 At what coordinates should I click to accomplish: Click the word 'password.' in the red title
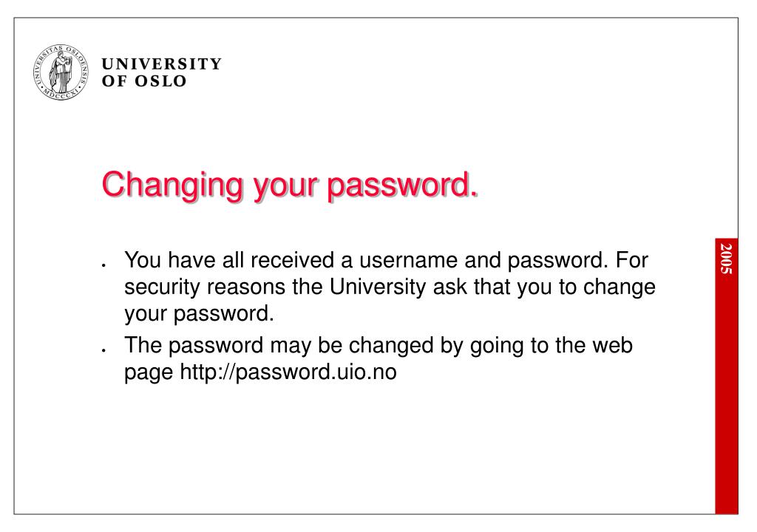point(403,186)
